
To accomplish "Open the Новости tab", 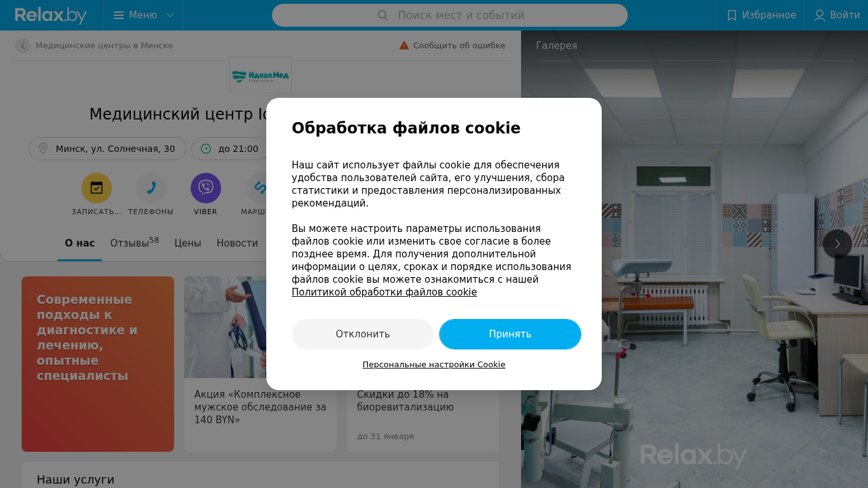I will click(238, 243).
